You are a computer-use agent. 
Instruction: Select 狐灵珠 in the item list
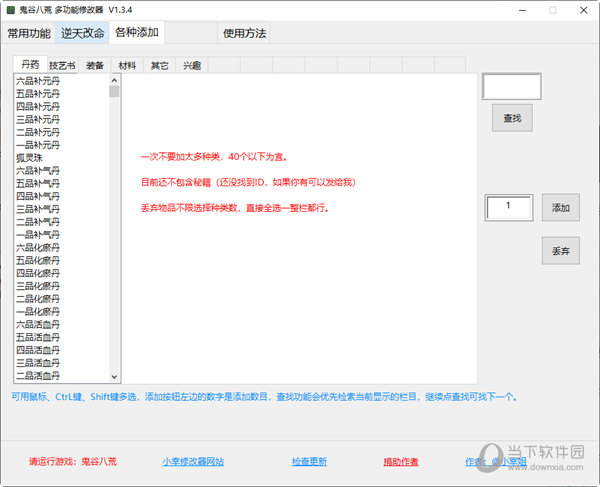tap(31, 158)
